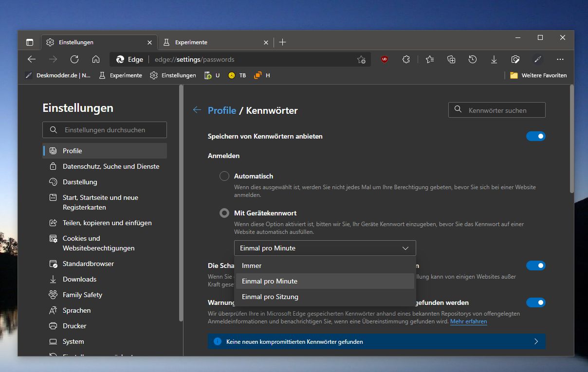Open Sprachen settings section
Viewport: 588px width, 372px height.
105,310
